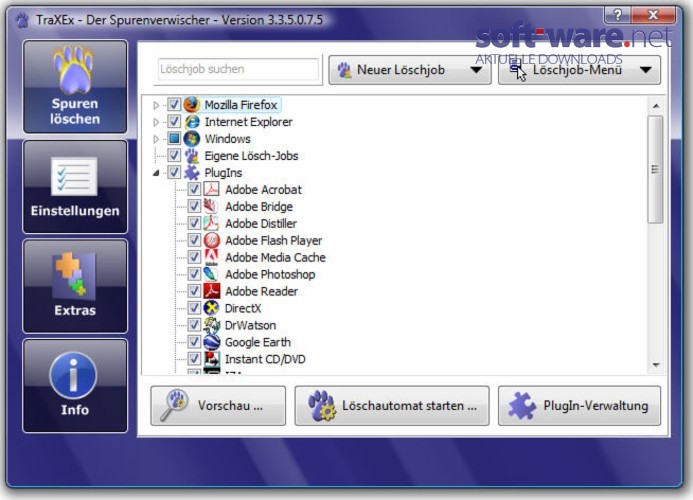Screen dimensions: 693x500
Task: Click the Eigene Lösch-Jobs paw icon
Action: 191,156
